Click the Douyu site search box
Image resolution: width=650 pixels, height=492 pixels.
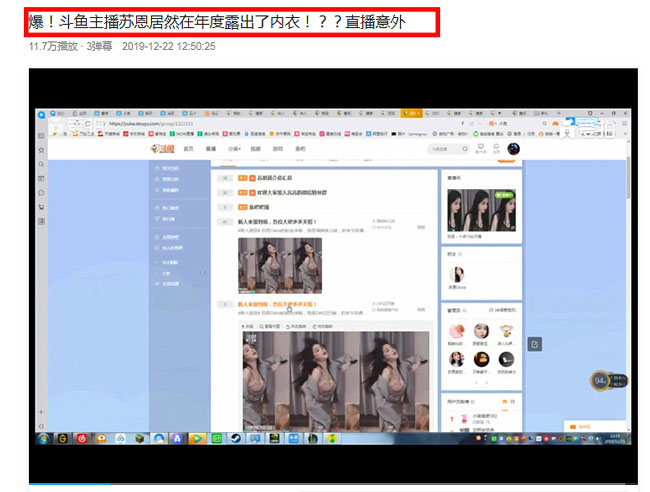pos(445,149)
